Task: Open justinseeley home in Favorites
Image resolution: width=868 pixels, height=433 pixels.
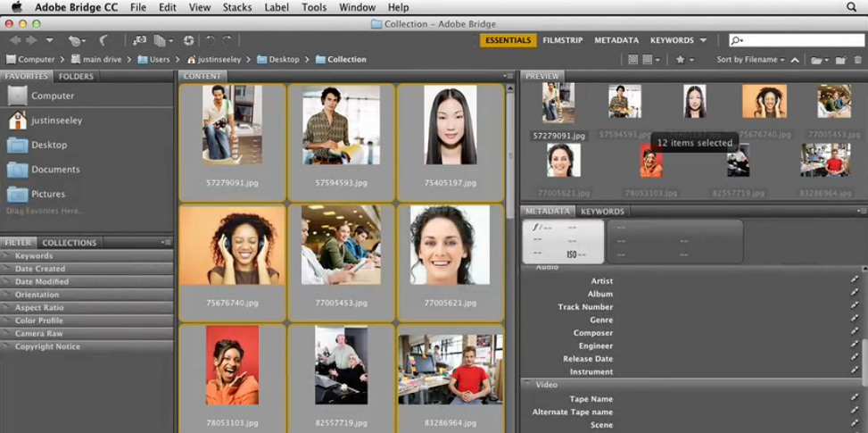Action: click(45, 121)
